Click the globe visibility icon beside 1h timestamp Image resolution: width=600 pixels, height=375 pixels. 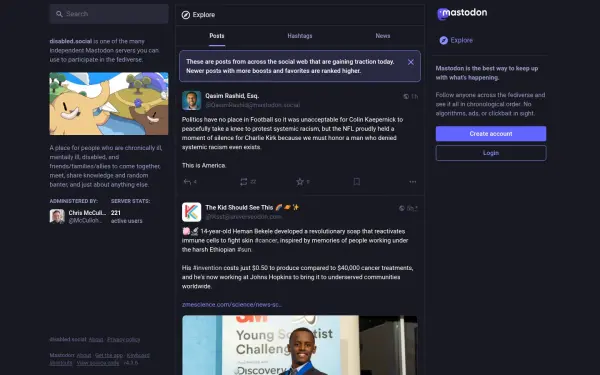(x=406, y=96)
